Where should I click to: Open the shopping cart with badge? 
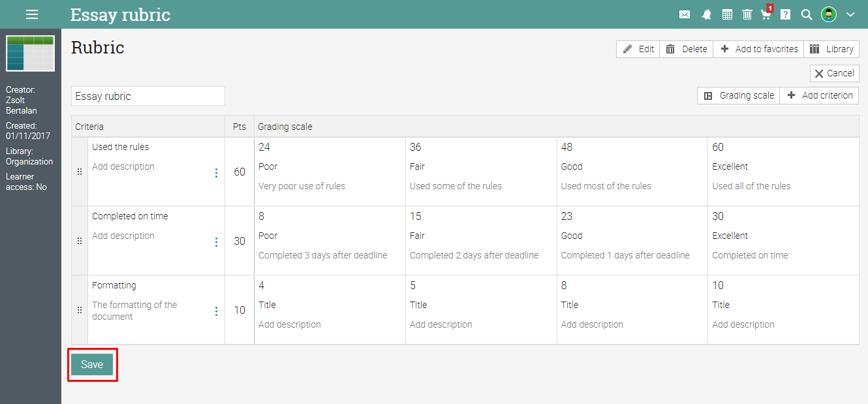766,14
